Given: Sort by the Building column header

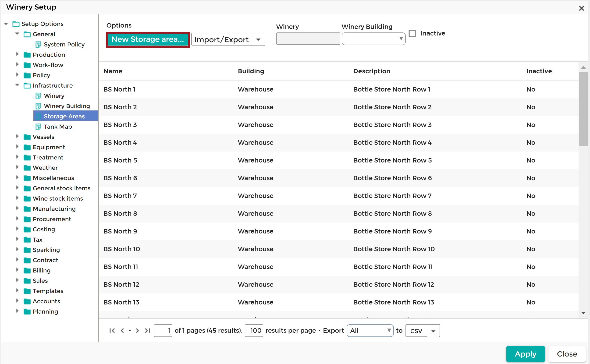Looking at the screenshot, I should click(251, 71).
